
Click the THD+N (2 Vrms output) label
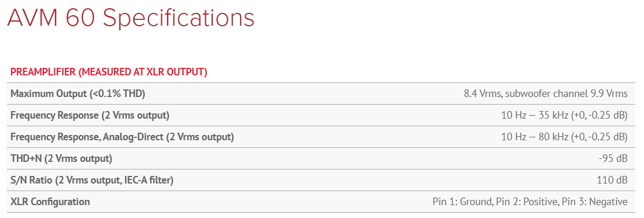click(61, 158)
